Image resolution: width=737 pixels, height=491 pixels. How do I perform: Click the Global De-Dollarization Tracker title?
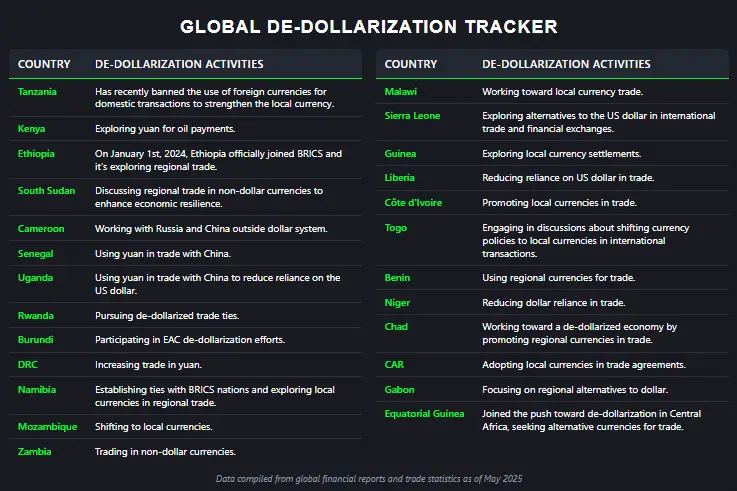[369, 26]
